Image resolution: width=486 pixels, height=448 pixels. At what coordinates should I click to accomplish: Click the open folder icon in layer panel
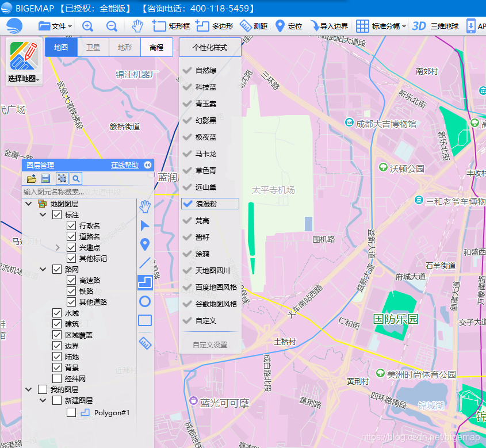point(32,179)
